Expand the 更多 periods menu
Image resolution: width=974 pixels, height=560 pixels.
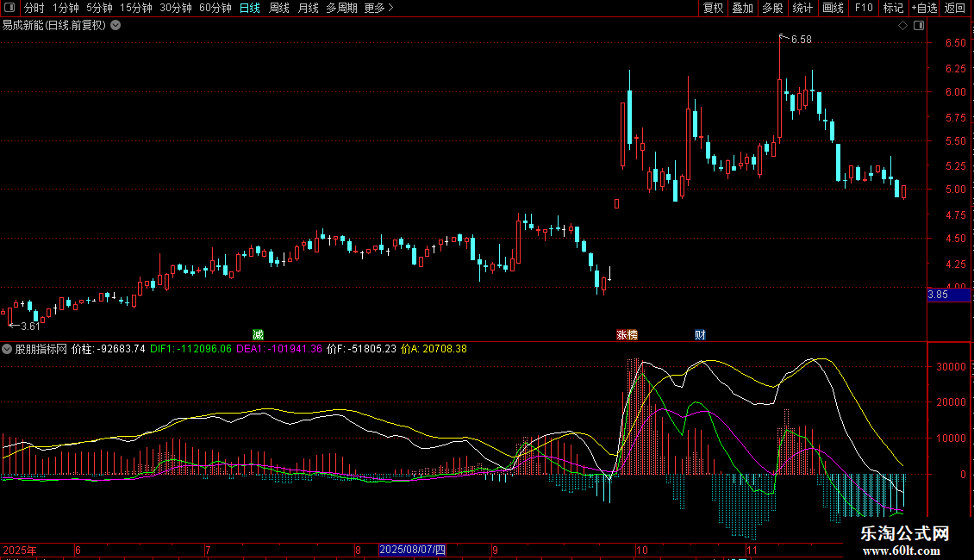coord(378,9)
